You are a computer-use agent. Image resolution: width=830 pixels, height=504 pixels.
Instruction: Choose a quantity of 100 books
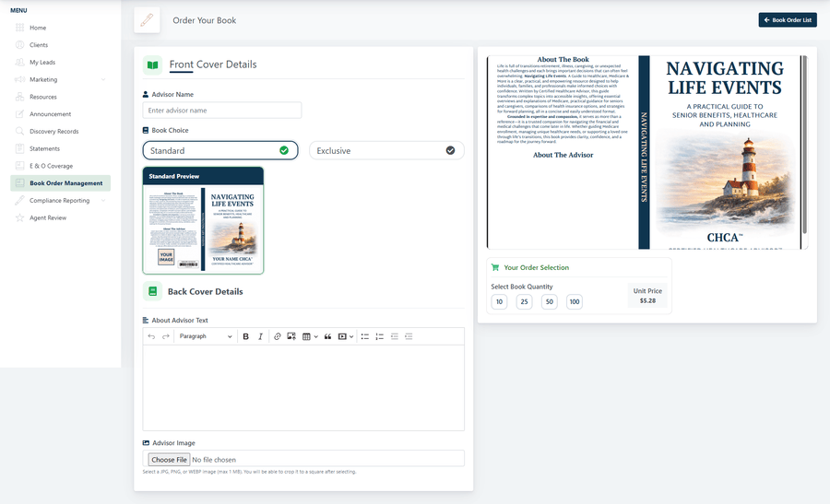(575, 302)
